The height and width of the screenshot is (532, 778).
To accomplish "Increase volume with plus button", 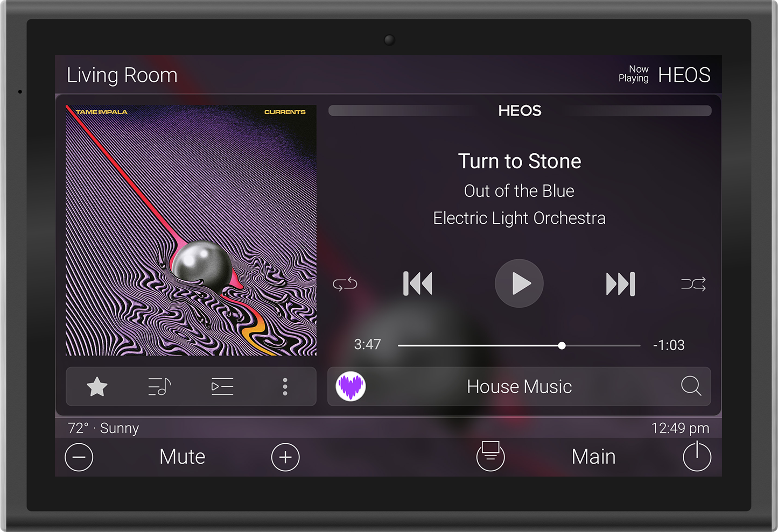I will tap(285, 457).
